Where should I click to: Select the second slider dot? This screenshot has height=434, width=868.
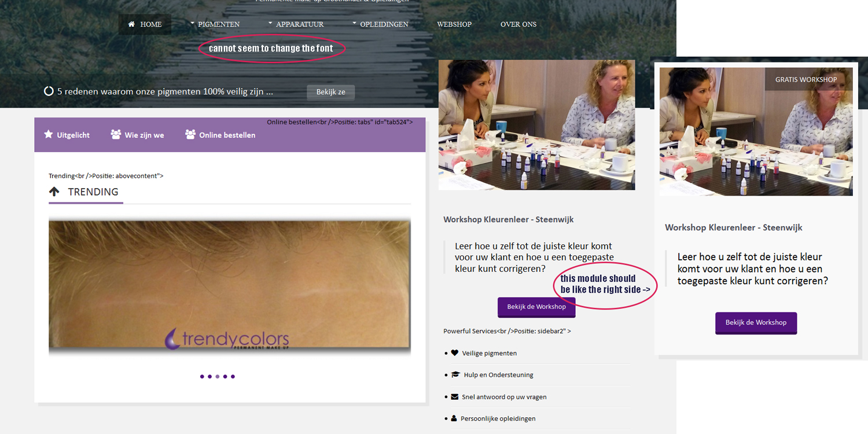click(209, 377)
